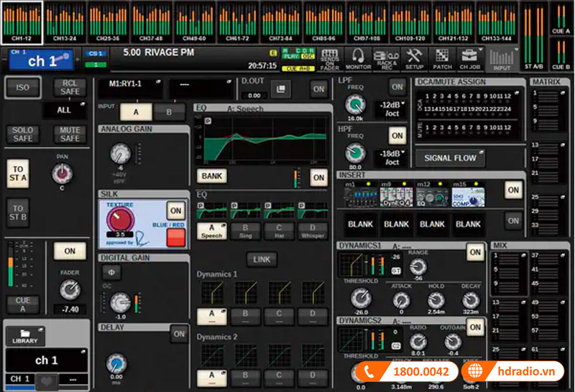The image size is (575, 392).
Task: Select the CH13-24 meter bank tab
Action: [65, 22]
